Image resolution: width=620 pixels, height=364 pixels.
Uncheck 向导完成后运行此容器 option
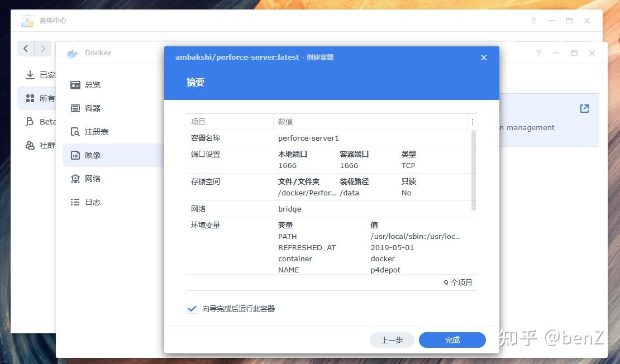coord(192,308)
